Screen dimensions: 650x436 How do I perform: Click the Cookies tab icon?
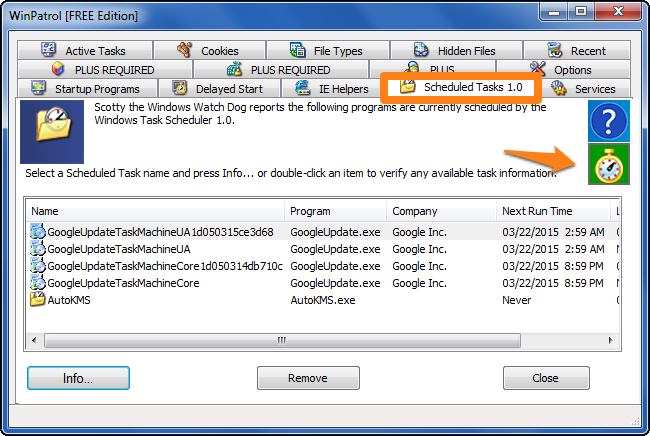click(185, 50)
